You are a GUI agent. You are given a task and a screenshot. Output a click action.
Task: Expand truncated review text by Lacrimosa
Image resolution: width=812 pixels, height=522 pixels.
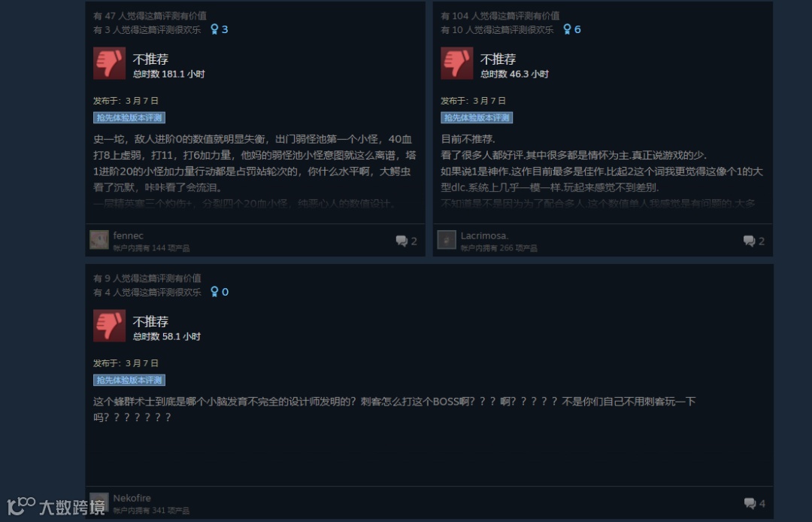click(602, 171)
